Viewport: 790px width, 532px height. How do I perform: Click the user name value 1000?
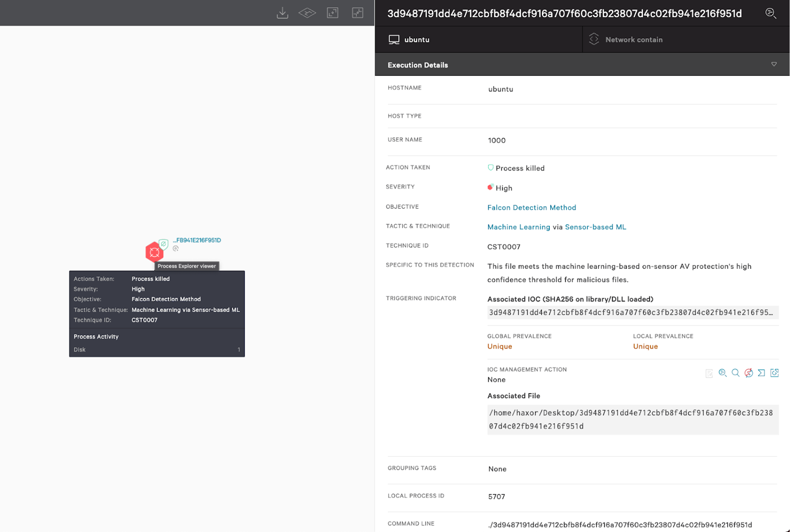pos(497,141)
